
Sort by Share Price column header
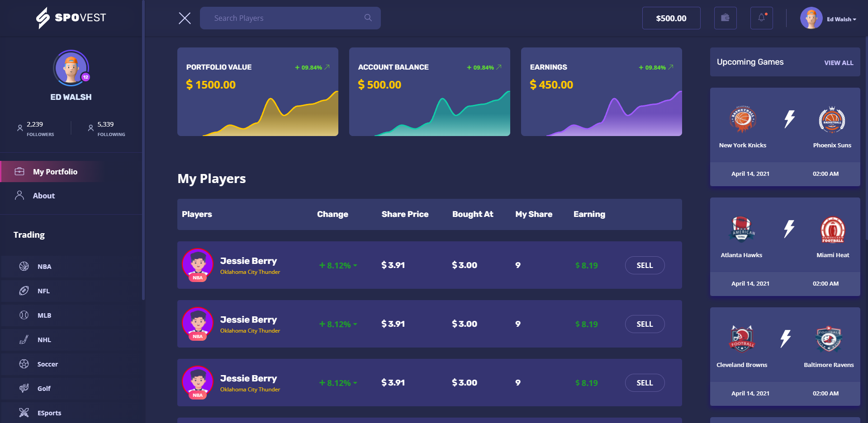(x=405, y=214)
